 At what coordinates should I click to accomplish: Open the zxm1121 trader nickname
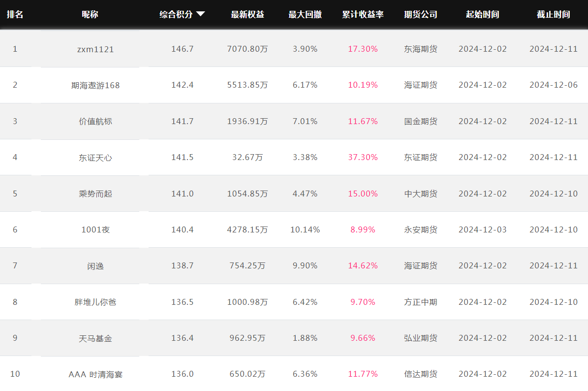[95, 49]
